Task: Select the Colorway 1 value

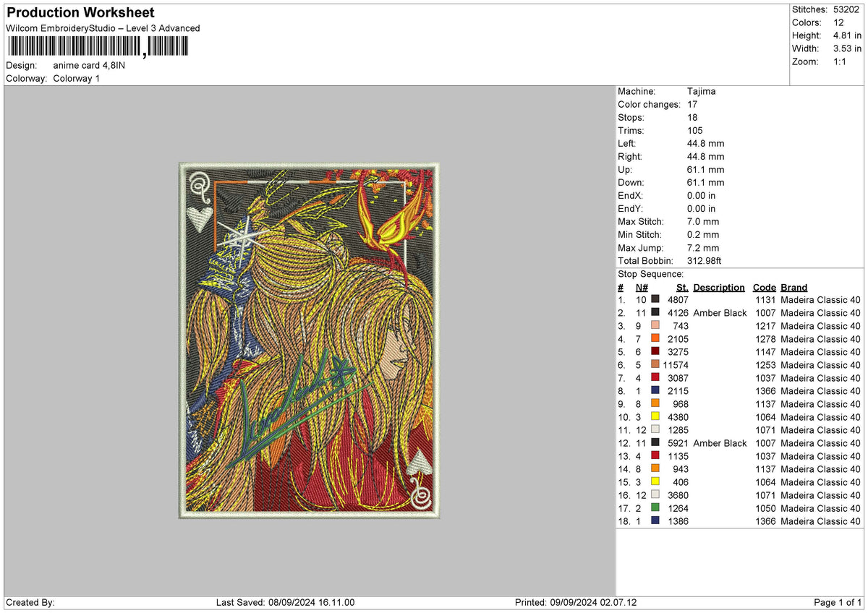Action: (77, 78)
